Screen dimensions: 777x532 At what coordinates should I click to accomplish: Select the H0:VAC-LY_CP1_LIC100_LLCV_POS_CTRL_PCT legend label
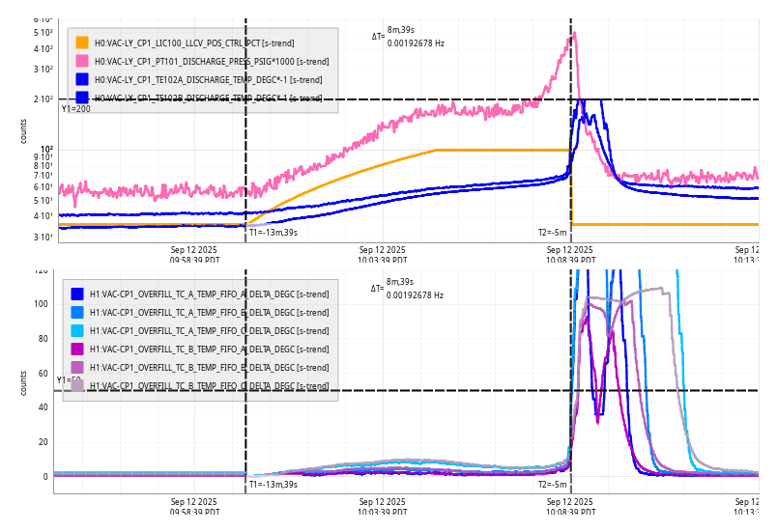194,42
